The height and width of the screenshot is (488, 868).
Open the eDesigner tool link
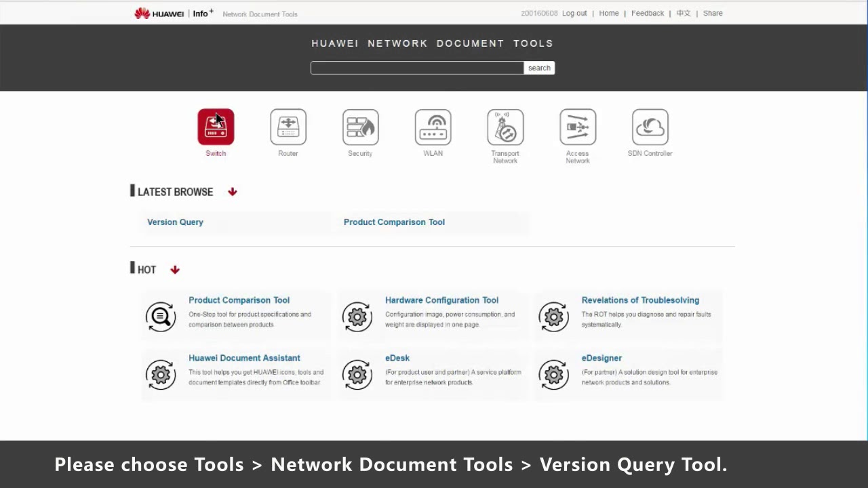[x=601, y=358]
